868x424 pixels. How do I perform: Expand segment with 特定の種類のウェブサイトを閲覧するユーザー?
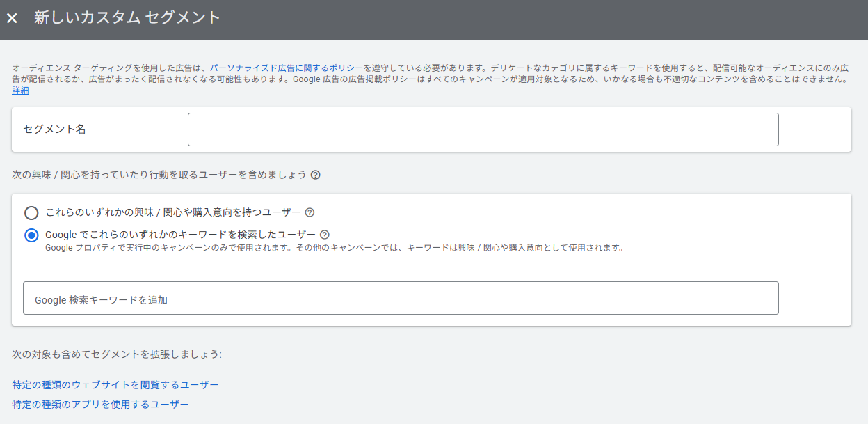[x=115, y=385]
